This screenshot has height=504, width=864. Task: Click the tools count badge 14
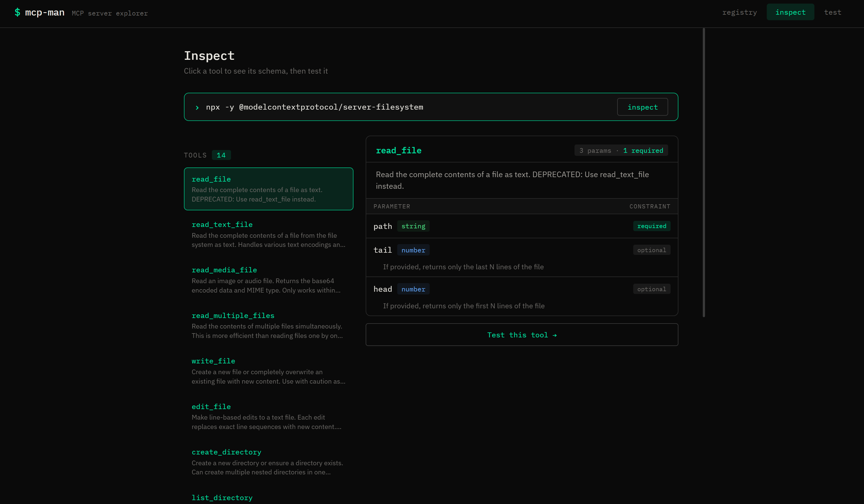pos(221,155)
